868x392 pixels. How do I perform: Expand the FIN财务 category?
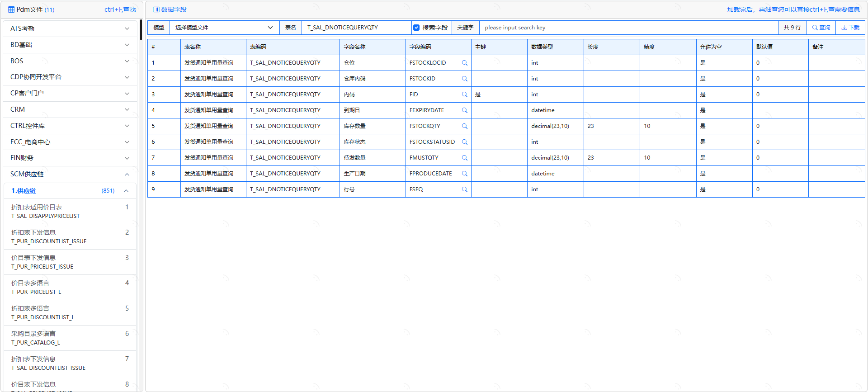tap(70, 158)
